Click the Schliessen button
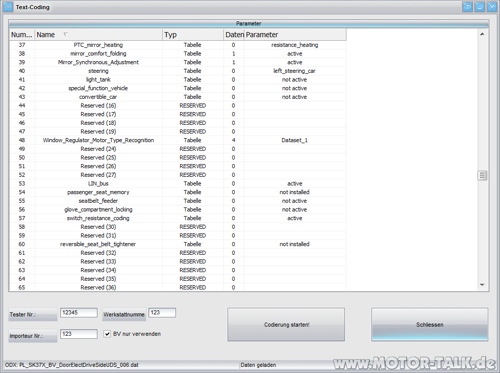The width and height of the screenshot is (500, 373). [430, 324]
